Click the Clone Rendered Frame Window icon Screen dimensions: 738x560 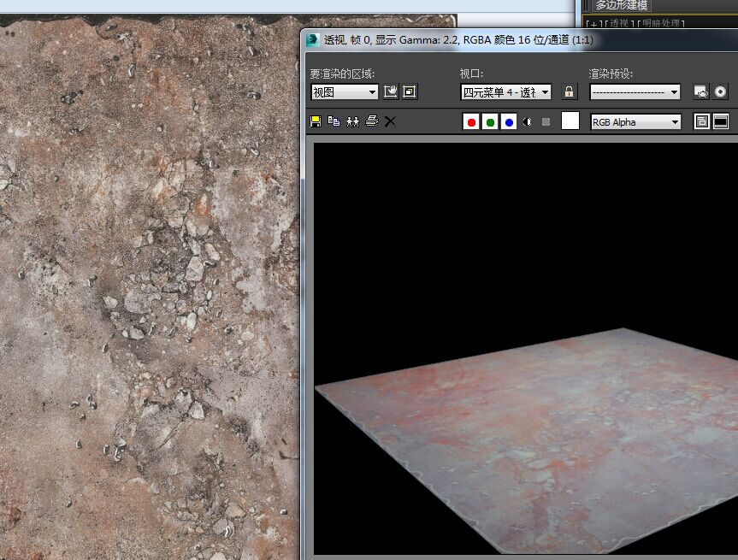(x=352, y=121)
